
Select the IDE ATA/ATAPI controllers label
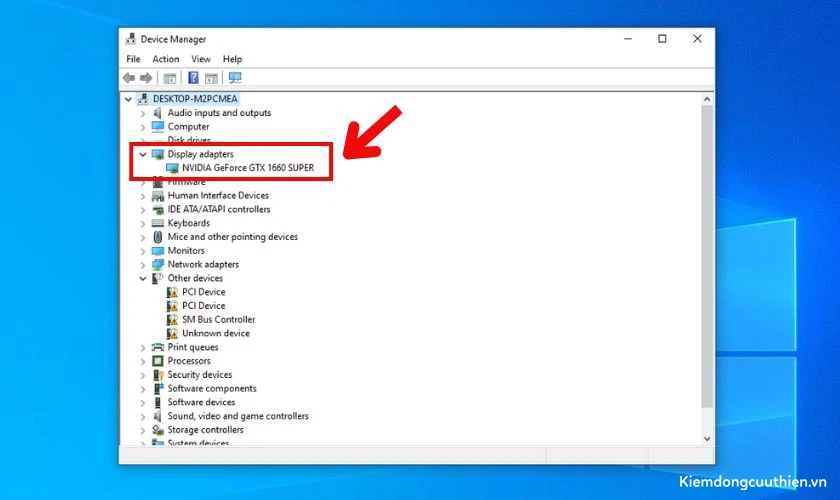[x=219, y=209]
